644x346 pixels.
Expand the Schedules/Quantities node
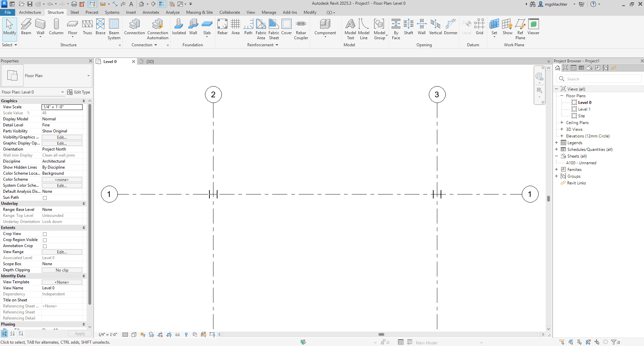(x=556, y=150)
